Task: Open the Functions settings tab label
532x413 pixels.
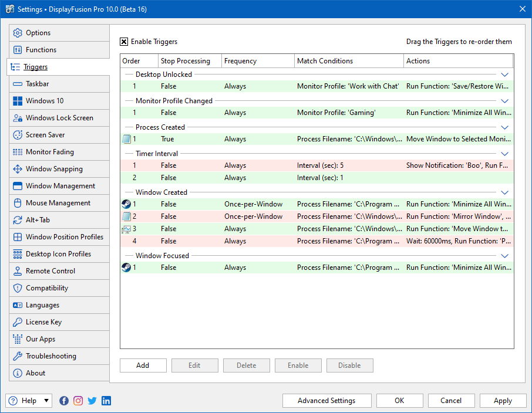Action: click(41, 50)
